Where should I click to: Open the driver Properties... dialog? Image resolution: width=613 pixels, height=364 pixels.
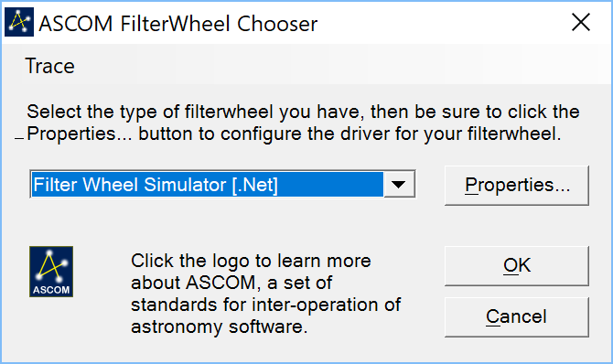[516, 186]
